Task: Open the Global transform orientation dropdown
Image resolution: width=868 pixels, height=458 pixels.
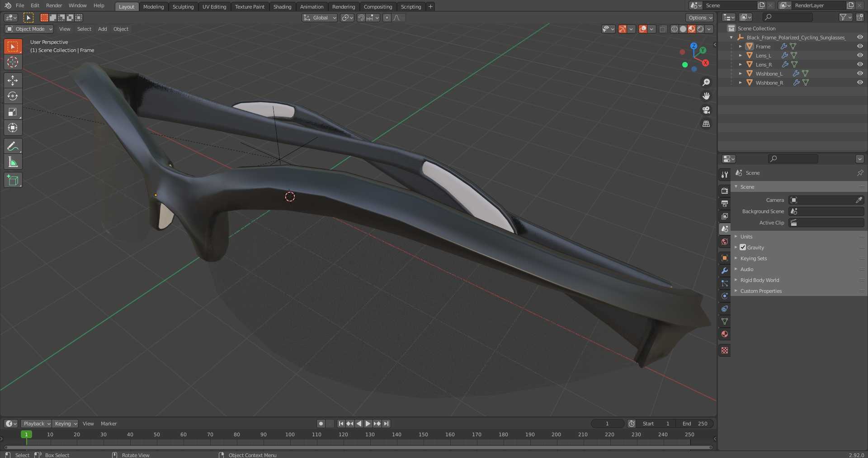Action: [x=320, y=18]
